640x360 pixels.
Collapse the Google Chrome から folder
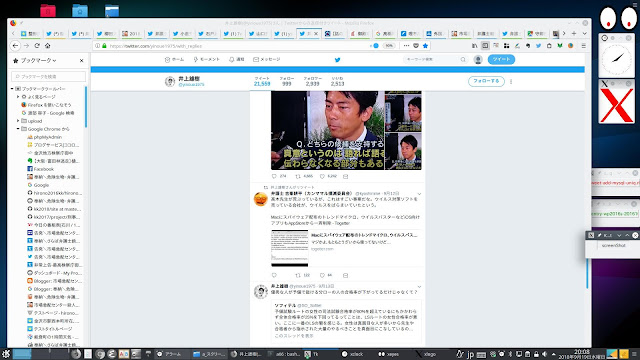18,129
